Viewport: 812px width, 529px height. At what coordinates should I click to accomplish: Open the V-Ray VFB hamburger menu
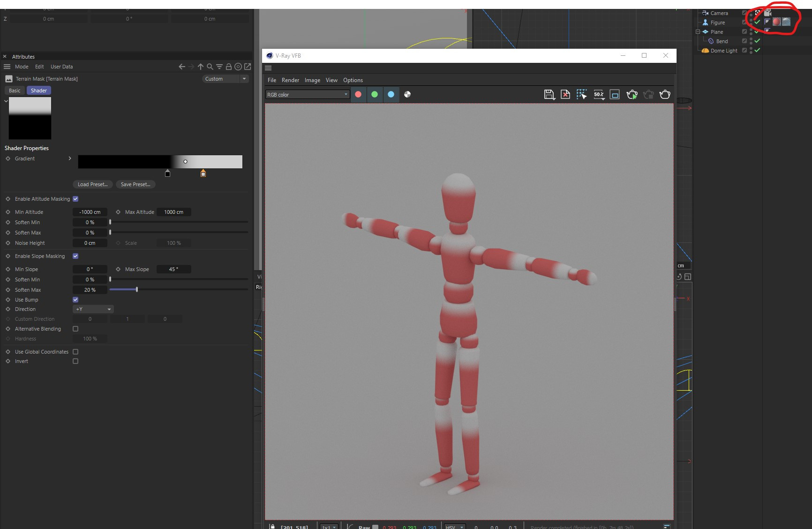click(268, 68)
